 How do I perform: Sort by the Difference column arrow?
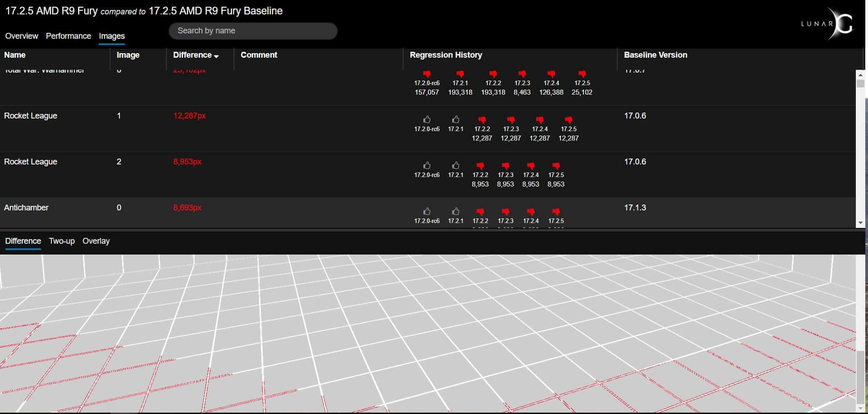tap(216, 56)
